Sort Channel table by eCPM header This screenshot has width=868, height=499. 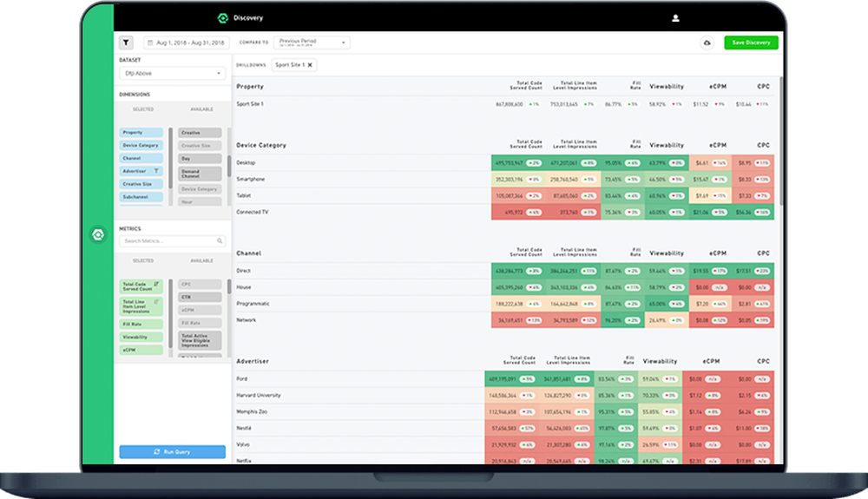click(x=718, y=253)
